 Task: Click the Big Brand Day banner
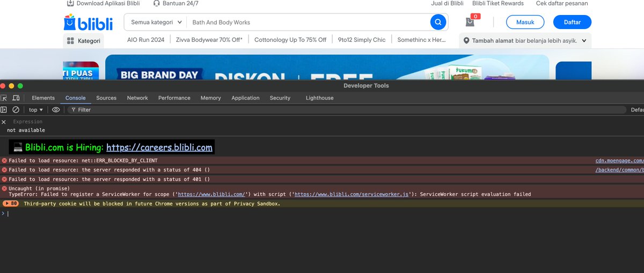click(x=327, y=67)
